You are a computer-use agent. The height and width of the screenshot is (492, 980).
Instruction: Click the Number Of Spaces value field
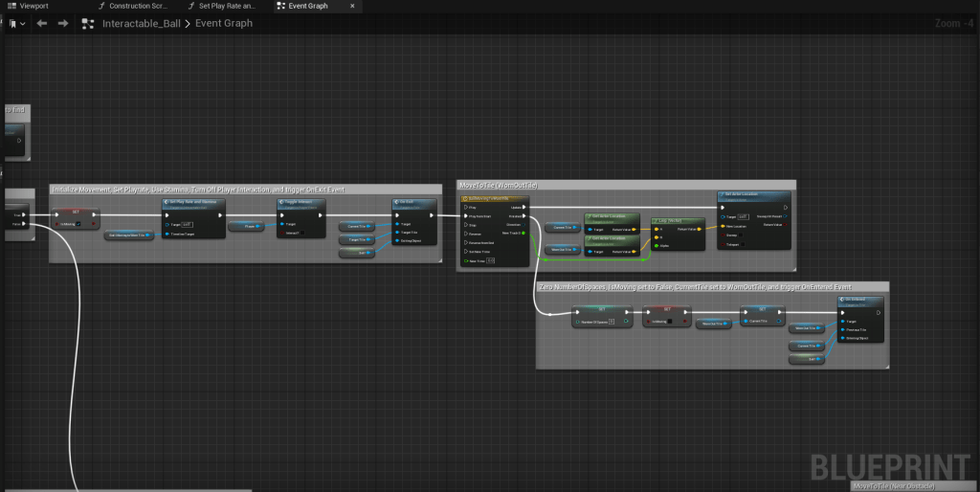pos(612,323)
